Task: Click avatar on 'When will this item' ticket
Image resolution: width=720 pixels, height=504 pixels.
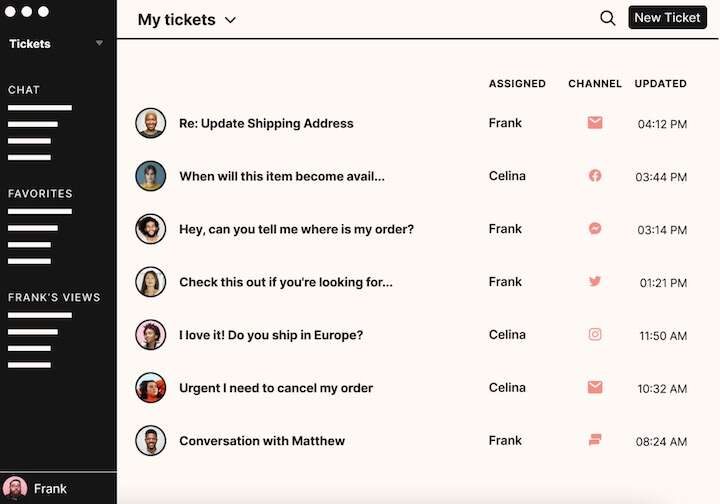Action: [x=150, y=176]
